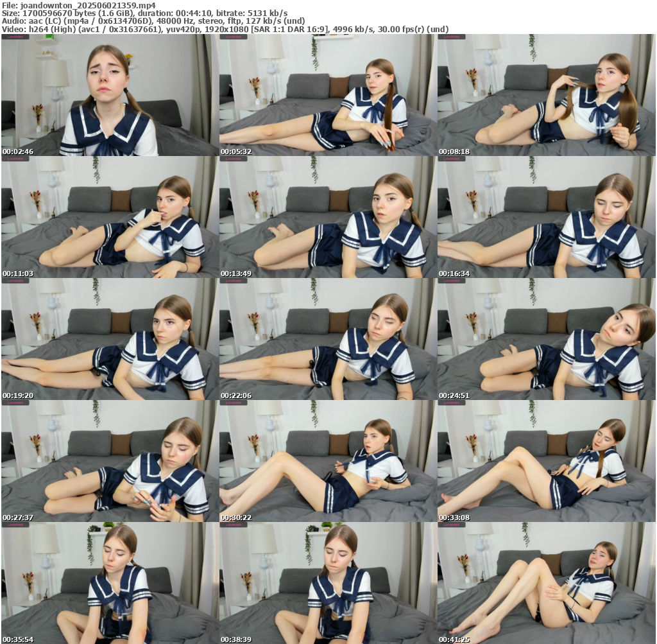Image resolution: width=657 pixels, height=644 pixels.
Task: Select the thumbnail timestamped 00:41:25
Action: click(x=547, y=583)
